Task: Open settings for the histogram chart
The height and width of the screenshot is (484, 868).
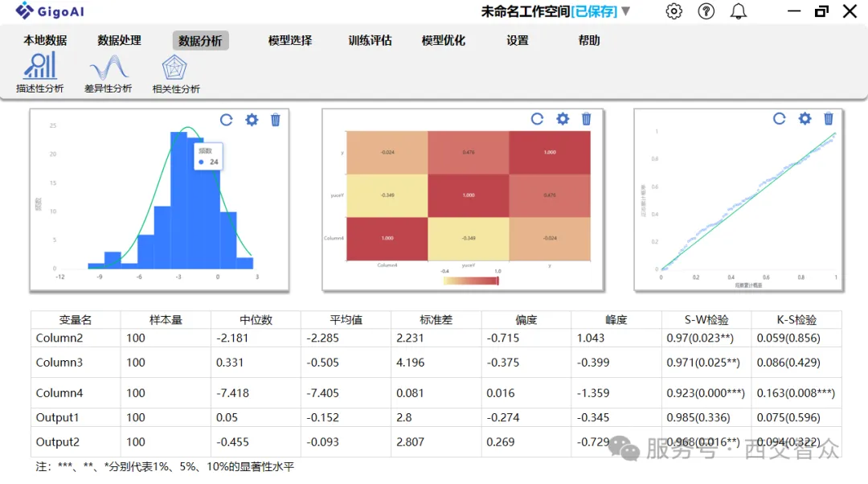Action: pos(251,119)
